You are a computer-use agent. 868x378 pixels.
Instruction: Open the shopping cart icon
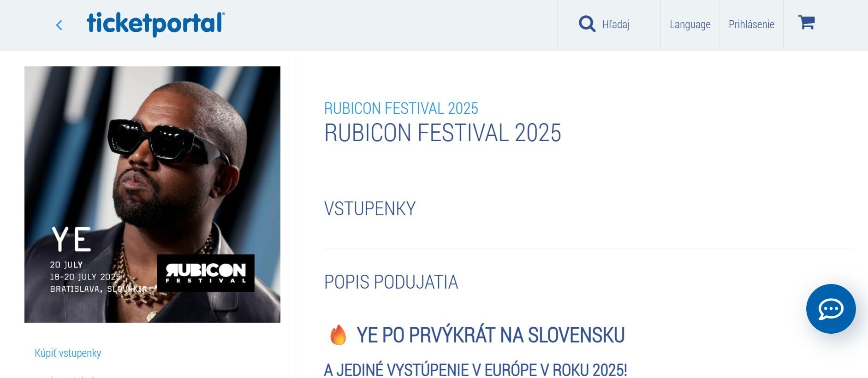point(807,22)
